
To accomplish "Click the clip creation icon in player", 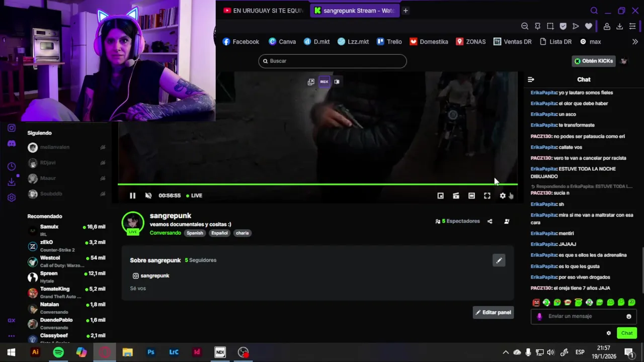I will pos(456,196).
